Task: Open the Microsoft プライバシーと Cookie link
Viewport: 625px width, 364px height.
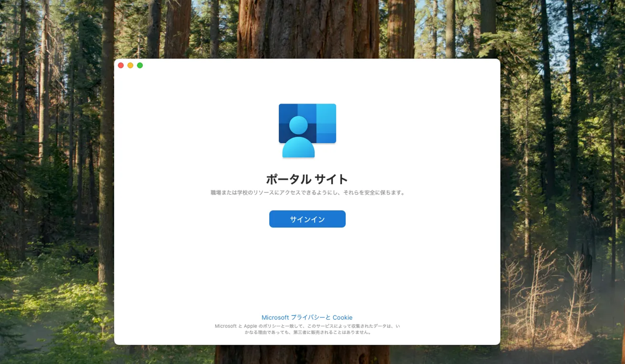Action: coord(307,317)
